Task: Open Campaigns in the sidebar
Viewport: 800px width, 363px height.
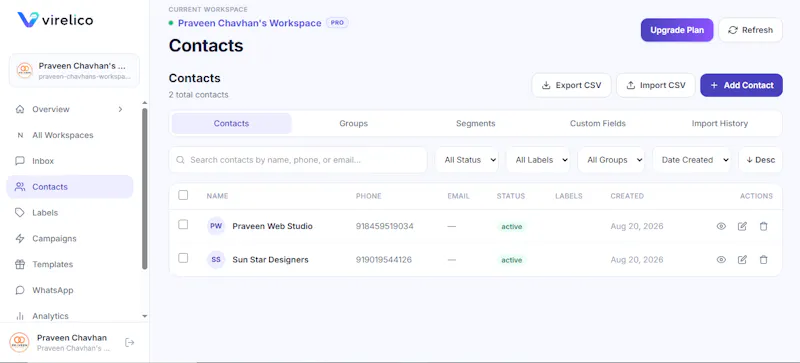Action: coord(70,238)
